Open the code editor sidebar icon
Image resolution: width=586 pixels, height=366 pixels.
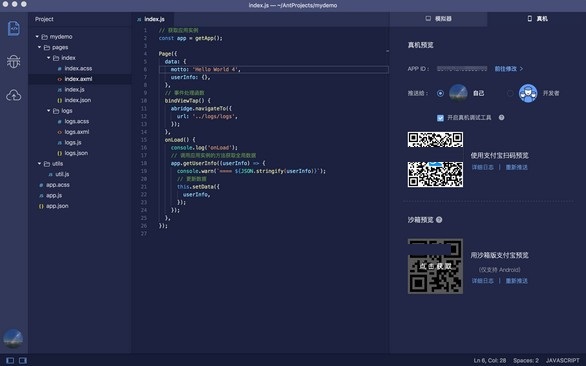coord(14,28)
